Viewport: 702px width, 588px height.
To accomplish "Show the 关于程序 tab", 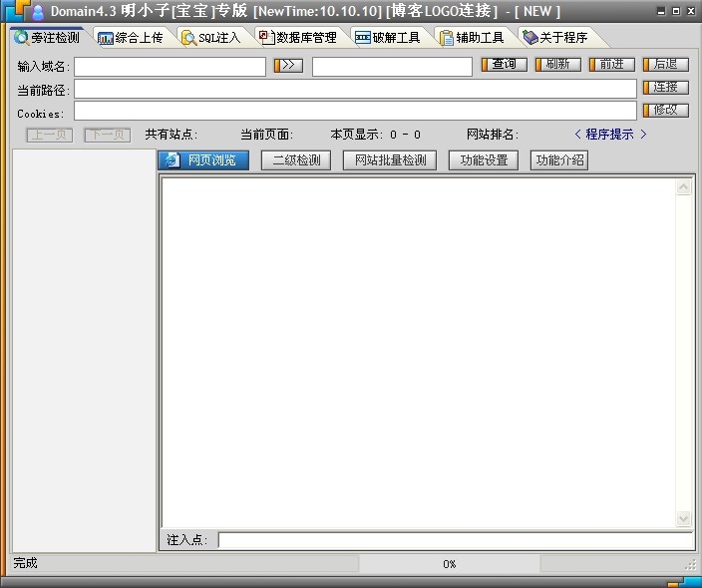I will [555, 38].
